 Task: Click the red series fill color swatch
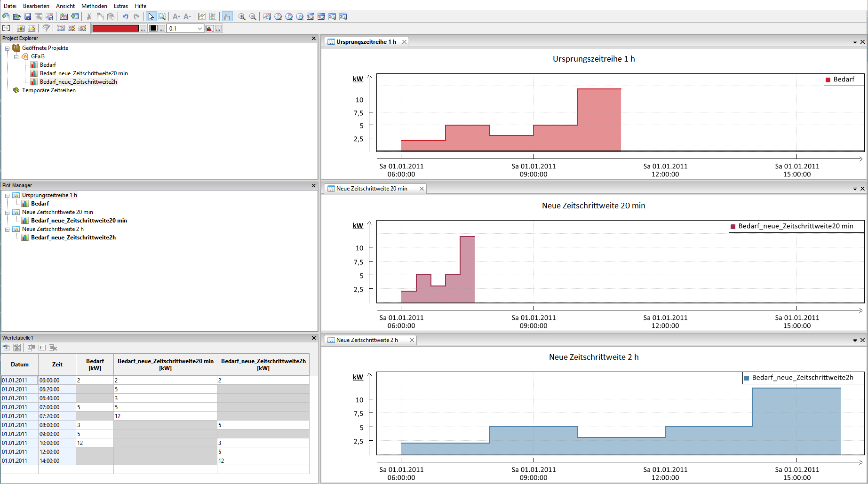tap(116, 28)
